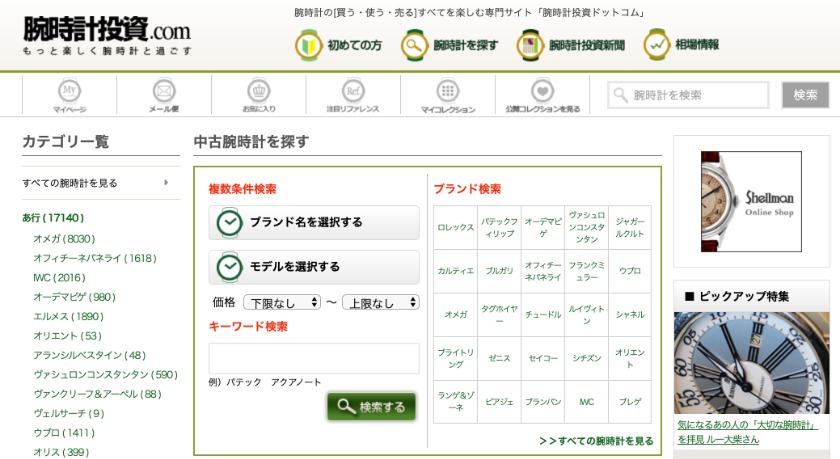Select the あ行 (17140) category
840x459 pixels.
53,218
